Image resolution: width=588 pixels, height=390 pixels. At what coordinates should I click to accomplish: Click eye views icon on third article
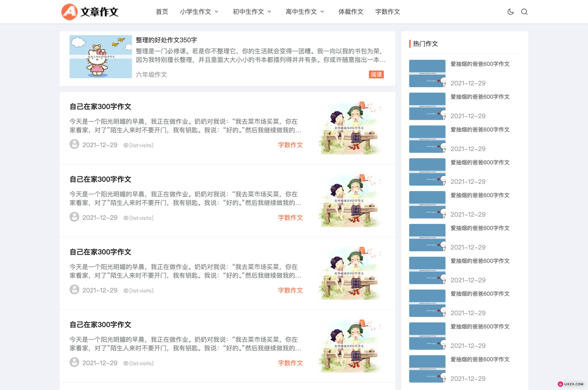(126, 290)
